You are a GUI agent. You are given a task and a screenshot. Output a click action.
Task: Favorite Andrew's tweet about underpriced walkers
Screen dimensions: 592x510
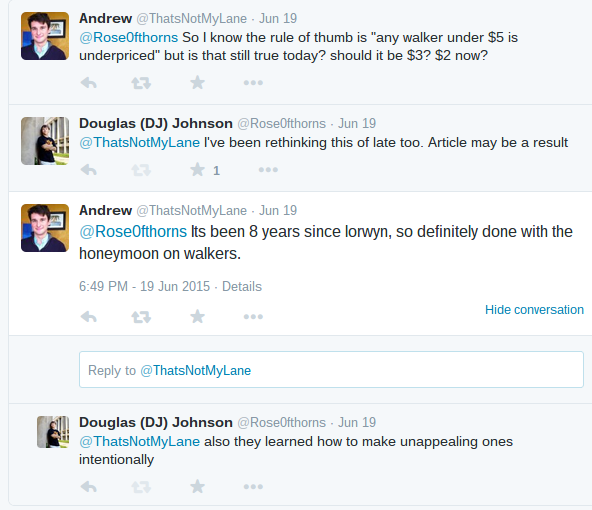[197, 82]
